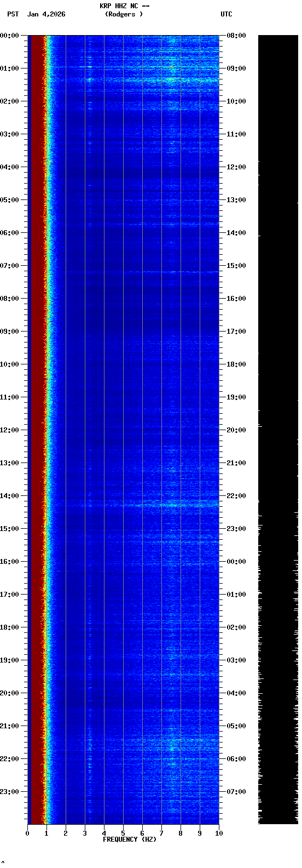This screenshot has height=868, width=302.
Task: Click the '09:00' UTC time label
Action: click(236, 68)
